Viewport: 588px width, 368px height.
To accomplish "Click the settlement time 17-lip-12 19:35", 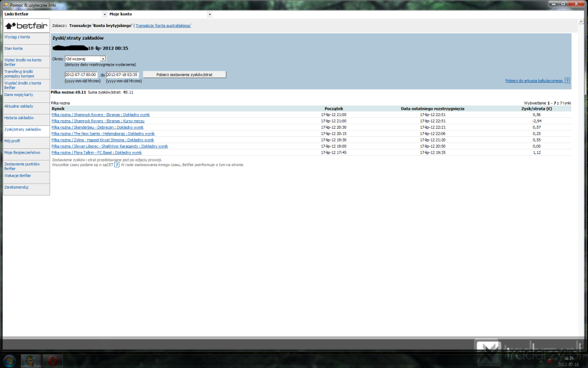I will pyautogui.click(x=433, y=153).
